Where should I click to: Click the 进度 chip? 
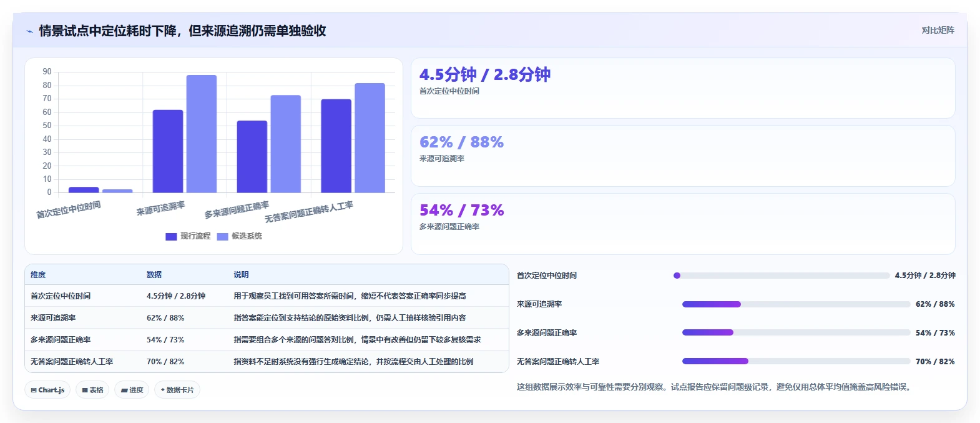pos(132,390)
